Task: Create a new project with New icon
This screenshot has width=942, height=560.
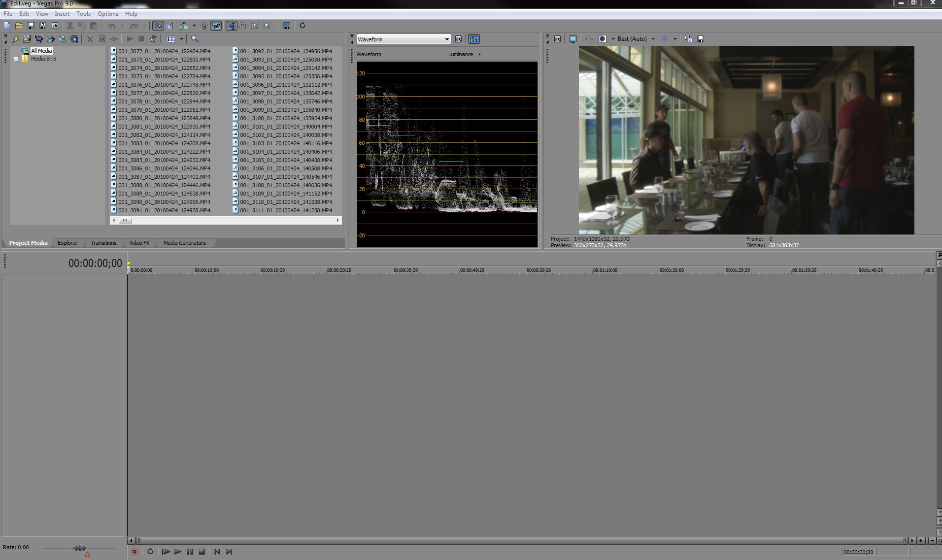Action: pyautogui.click(x=7, y=26)
